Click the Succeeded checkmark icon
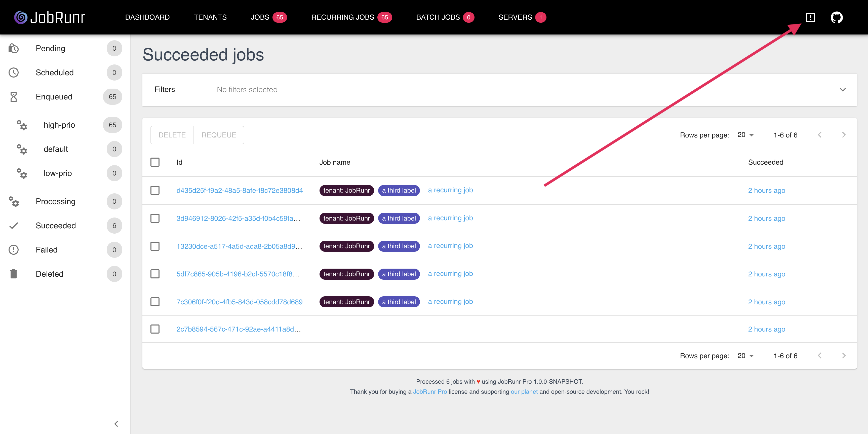Screen dimensions: 868x434 (14, 225)
